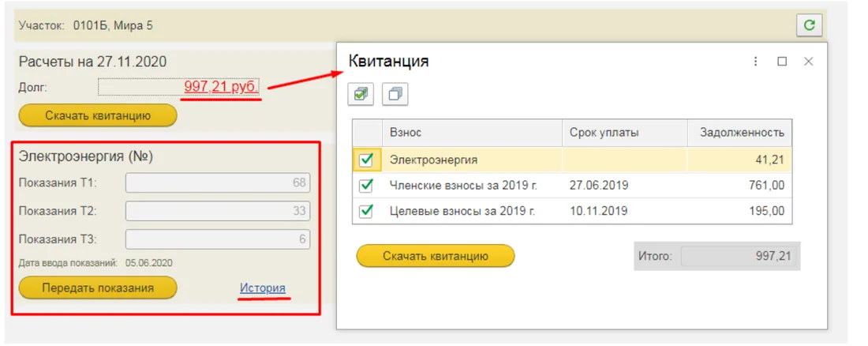Screen dimensions: 868x346
Task: Select the due date 27.06.2019 cell
Action: pyautogui.click(x=598, y=186)
